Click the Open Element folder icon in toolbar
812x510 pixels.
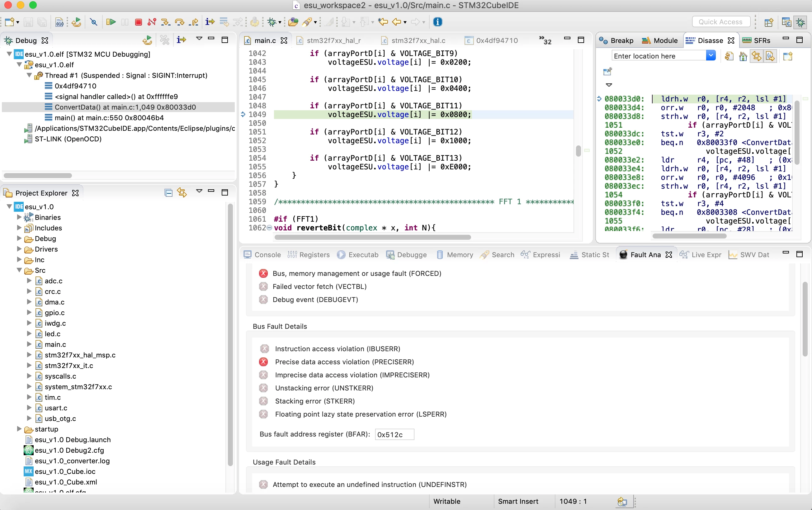[x=293, y=22]
